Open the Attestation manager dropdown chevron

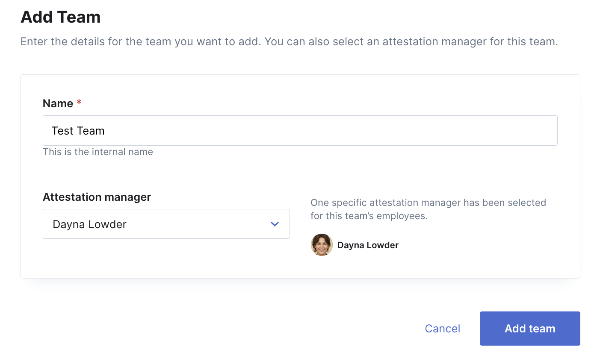(275, 223)
